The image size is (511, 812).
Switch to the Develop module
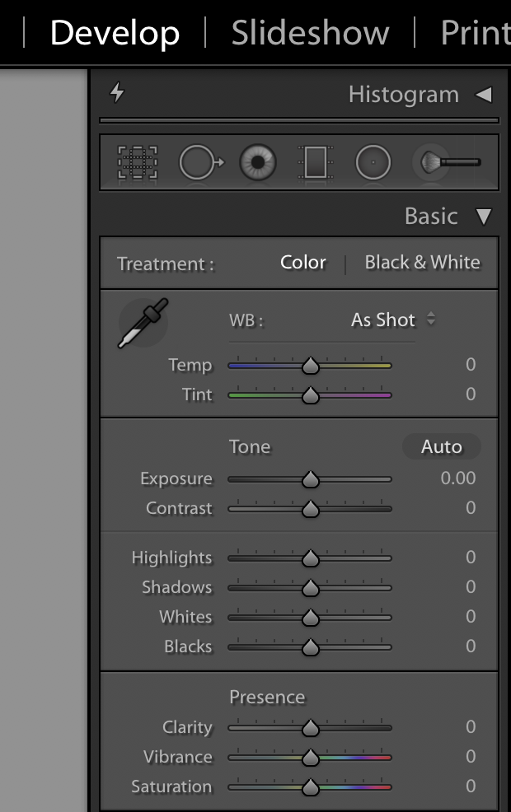115,33
